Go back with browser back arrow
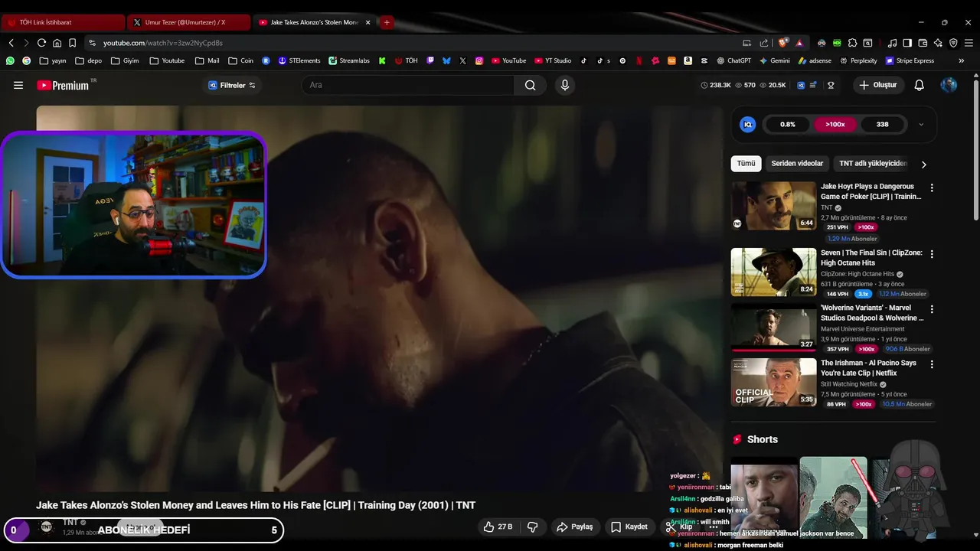Image resolution: width=980 pixels, height=551 pixels. click(11, 43)
